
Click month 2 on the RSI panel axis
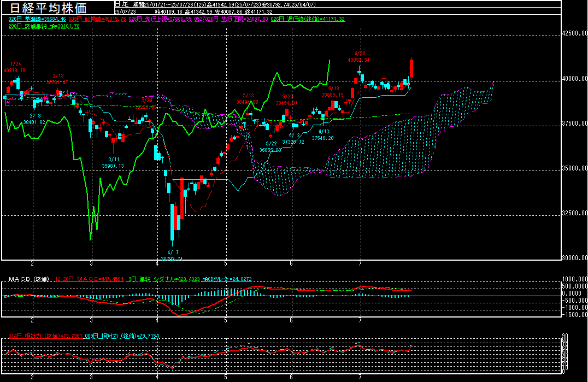[x=32, y=377]
